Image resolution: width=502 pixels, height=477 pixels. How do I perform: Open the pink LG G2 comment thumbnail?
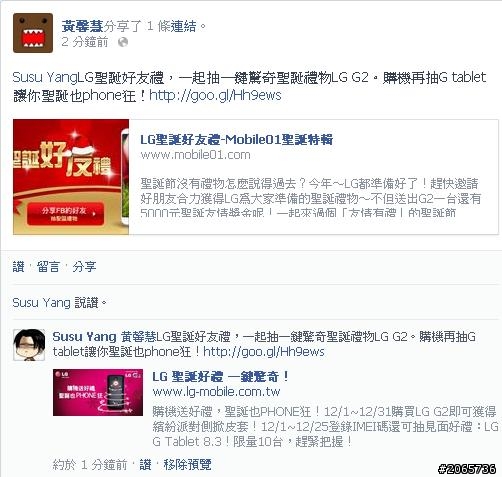98,392
